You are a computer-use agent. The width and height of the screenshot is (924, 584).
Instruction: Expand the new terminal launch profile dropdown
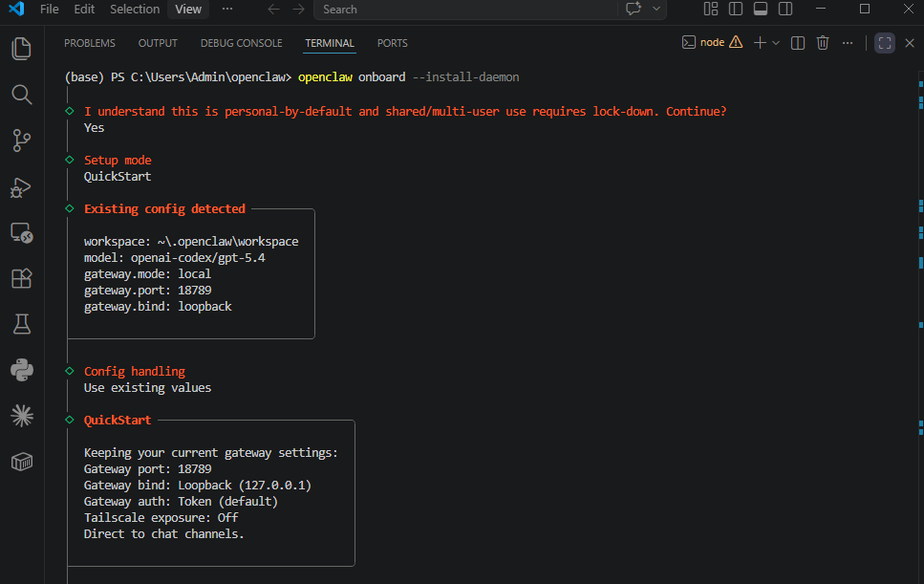(x=776, y=42)
